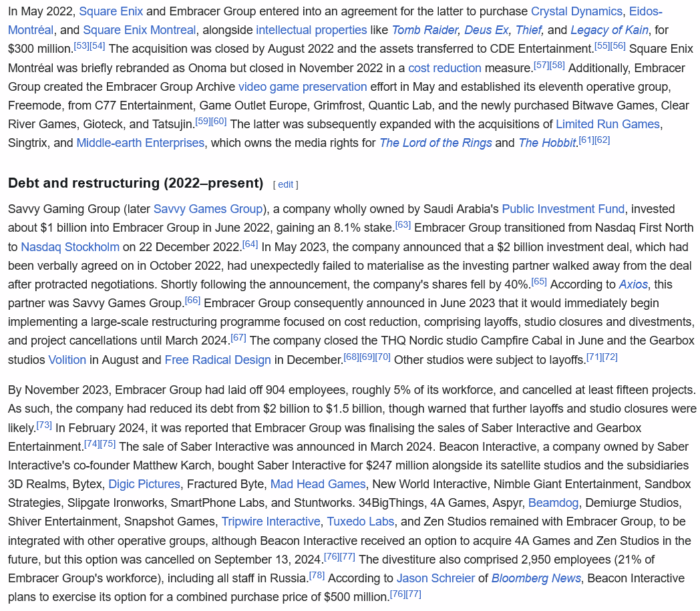Click the Debt and restructuring heading
The height and width of the screenshot is (611, 700).
click(136, 183)
